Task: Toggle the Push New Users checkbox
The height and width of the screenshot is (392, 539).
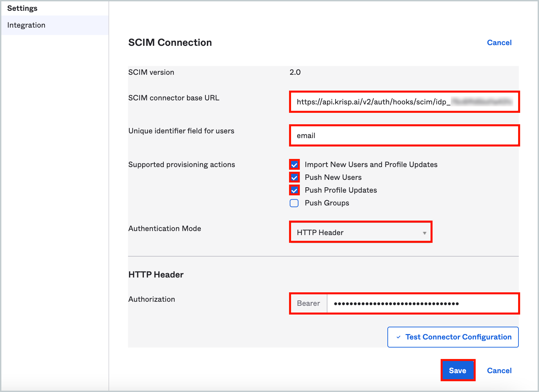Action: click(294, 177)
